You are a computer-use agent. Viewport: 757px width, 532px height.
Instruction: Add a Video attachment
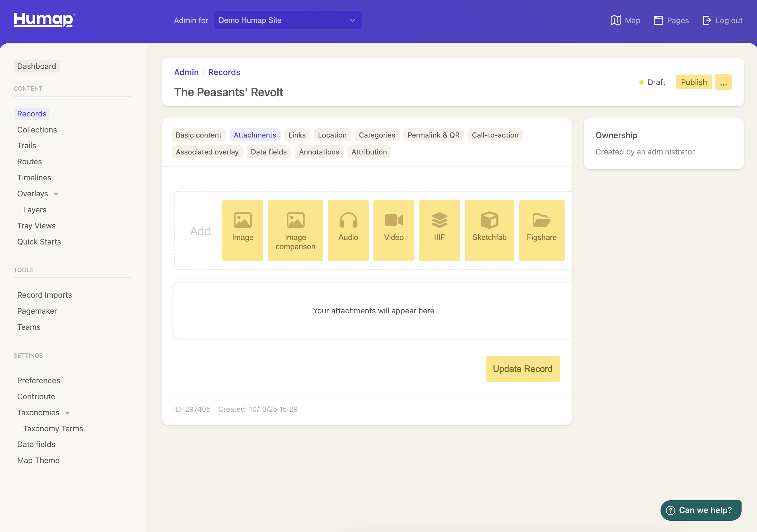point(394,230)
